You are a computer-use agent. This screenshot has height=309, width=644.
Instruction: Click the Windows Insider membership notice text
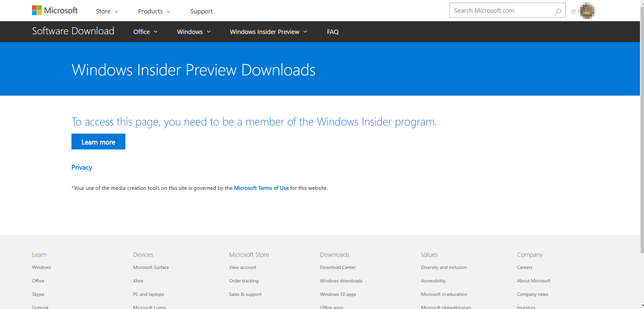pyautogui.click(x=254, y=122)
